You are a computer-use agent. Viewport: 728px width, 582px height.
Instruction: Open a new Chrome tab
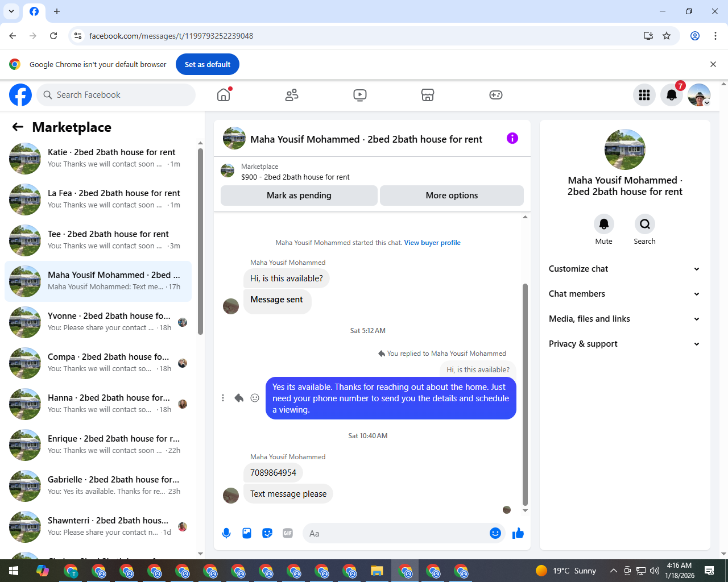[57, 11]
